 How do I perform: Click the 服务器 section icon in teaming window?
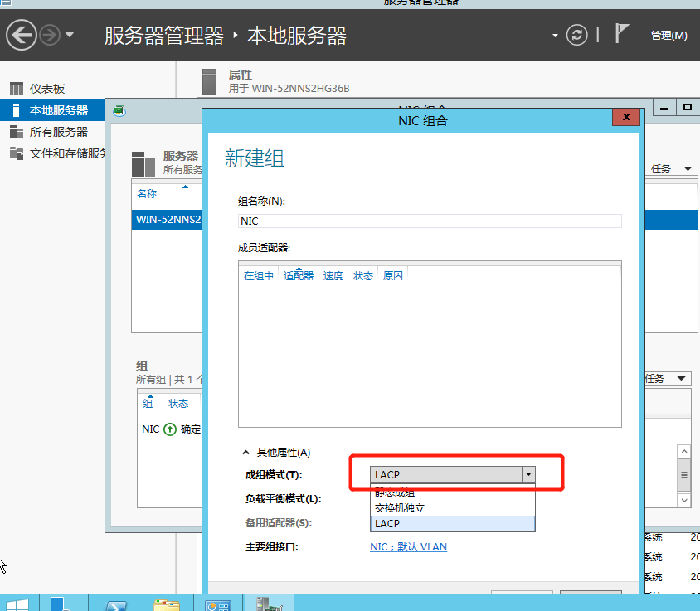(x=143, y=163)
